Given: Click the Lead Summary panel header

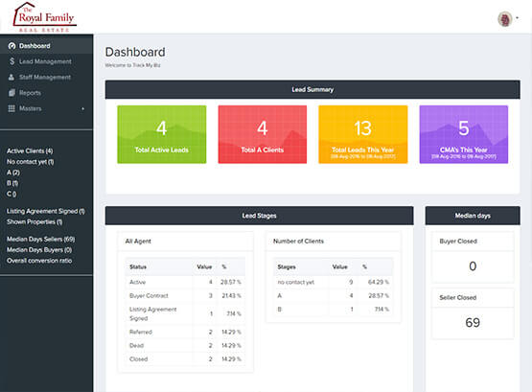Looking at the screenshot, I should (x=312, y=89).
